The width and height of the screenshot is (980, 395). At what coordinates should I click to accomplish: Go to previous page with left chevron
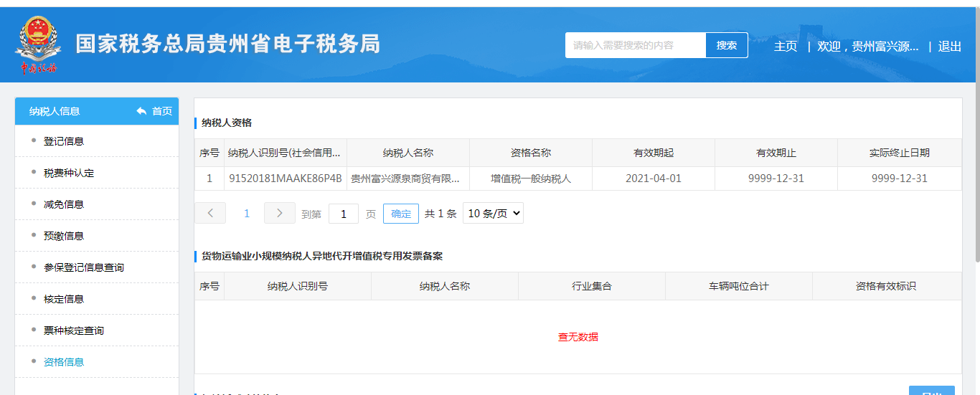click(210, 213)
